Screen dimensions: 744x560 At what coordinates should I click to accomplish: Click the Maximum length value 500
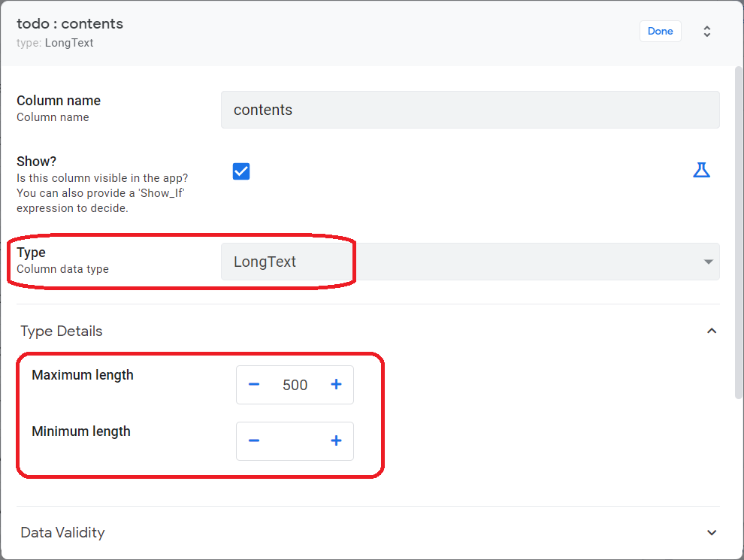point(295,385)
